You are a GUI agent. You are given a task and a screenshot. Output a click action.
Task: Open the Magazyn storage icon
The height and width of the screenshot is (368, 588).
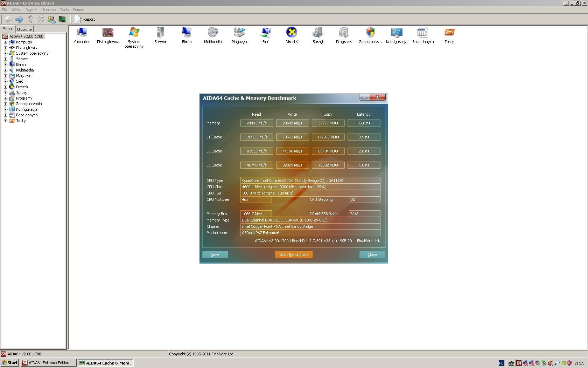click(x=239, y=33)
